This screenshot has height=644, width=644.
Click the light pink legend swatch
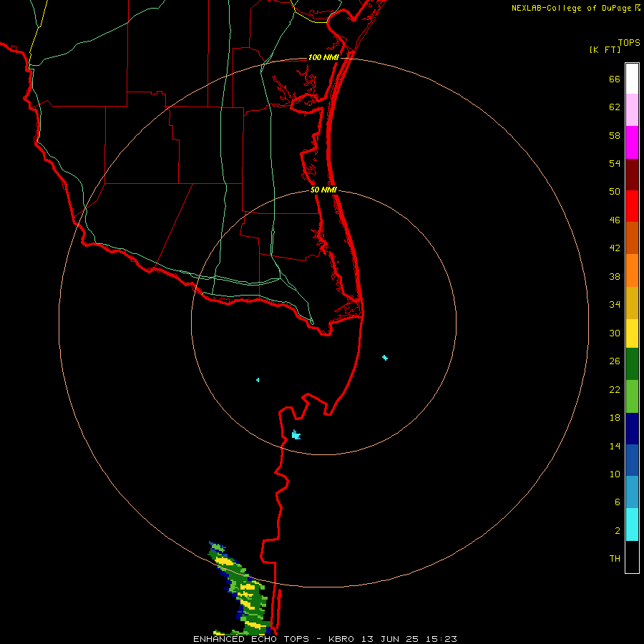[x=632, y=110]
